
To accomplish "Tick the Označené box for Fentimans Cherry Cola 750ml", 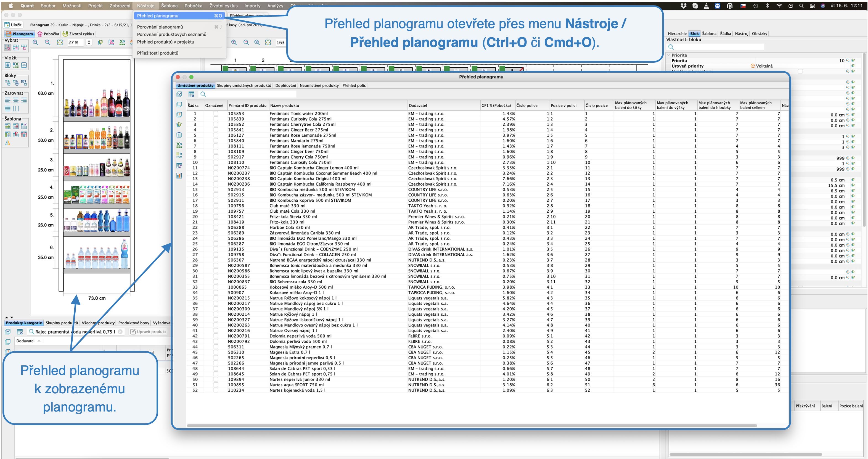I will point(216,157).
